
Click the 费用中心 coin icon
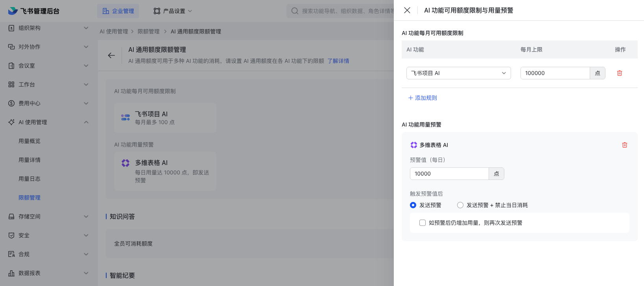[11, 103]
